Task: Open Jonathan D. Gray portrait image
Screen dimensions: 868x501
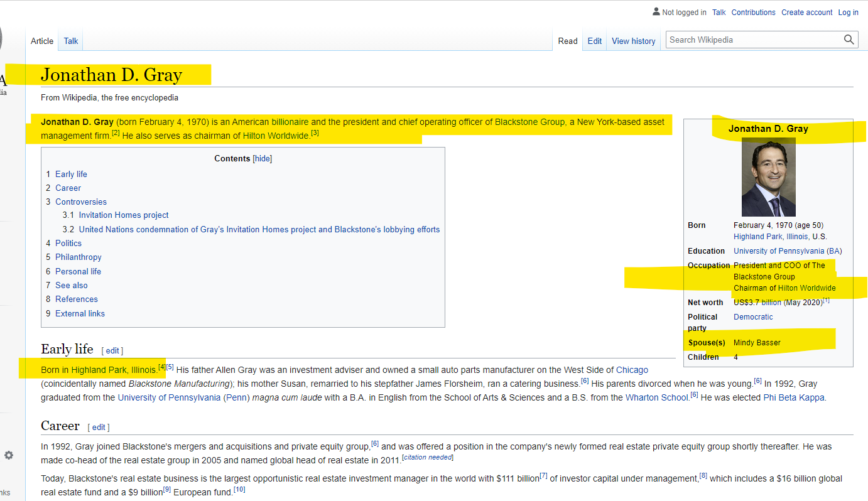Action: [x=768, y=177]
